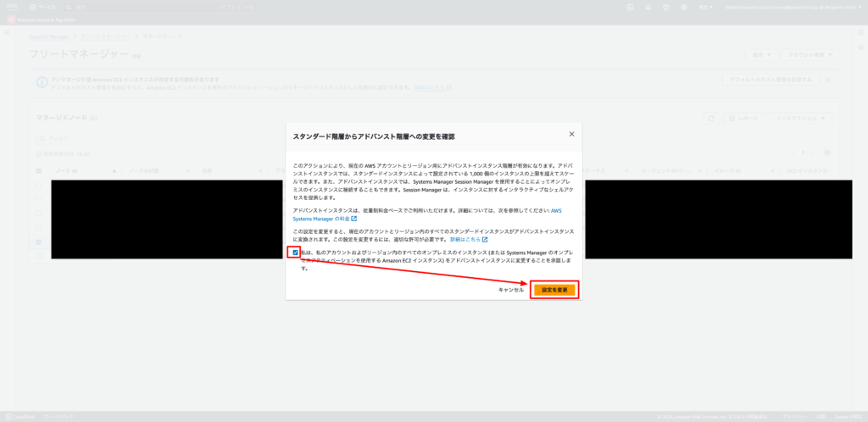Tick the acknowledgement checkbox in the dialog
Screen dimensions: 868x422
[295, 253]
